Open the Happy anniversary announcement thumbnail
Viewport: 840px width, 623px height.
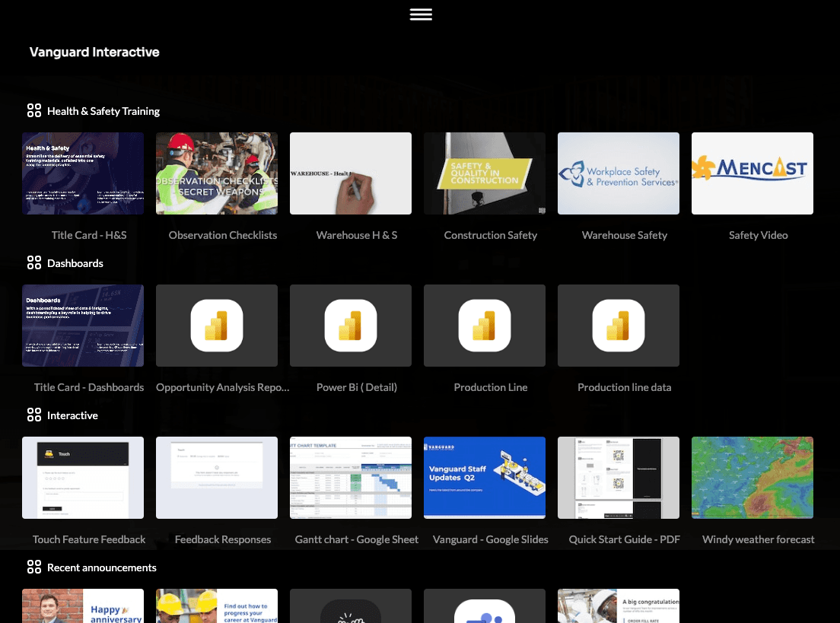click(x=82, y=606)
